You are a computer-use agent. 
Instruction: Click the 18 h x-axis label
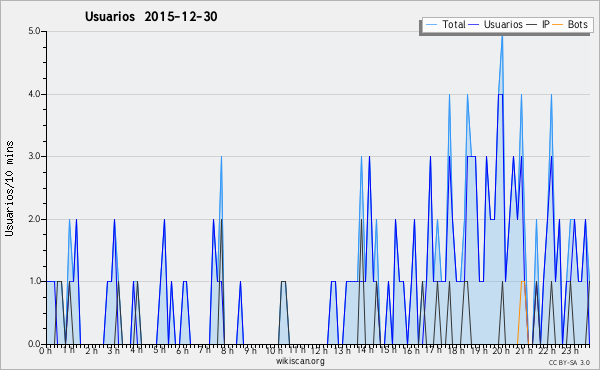coord(456,351)
